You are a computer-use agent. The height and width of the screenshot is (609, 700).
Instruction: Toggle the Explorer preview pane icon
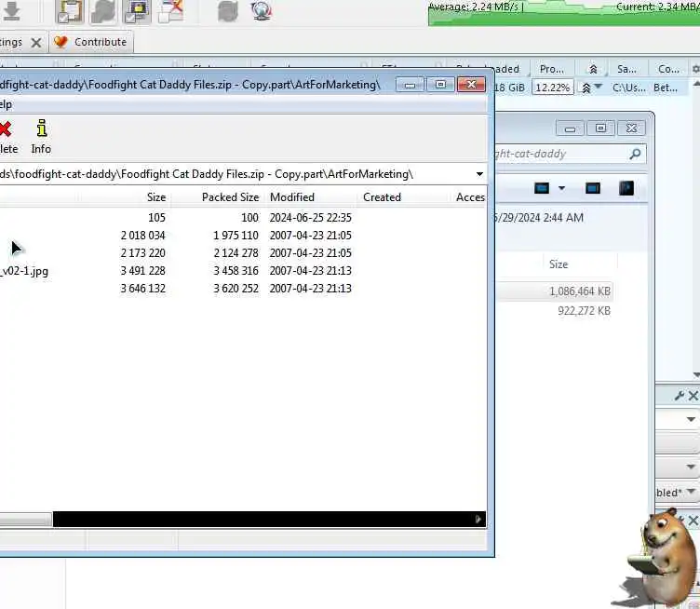click(x=593, y=188)
